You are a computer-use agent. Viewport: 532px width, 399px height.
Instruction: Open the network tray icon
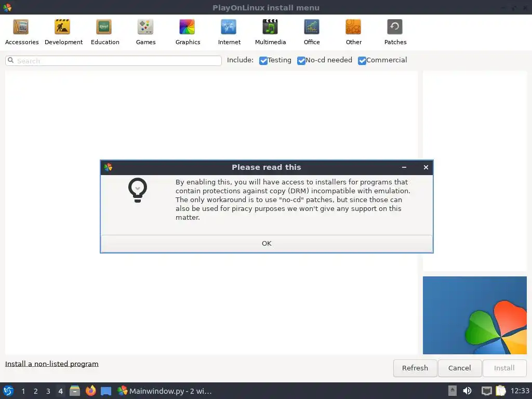486,391
